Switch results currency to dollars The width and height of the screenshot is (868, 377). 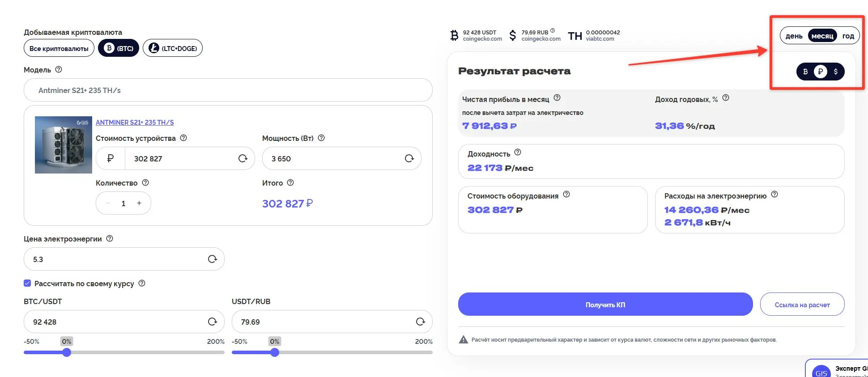tap(835, 72)
